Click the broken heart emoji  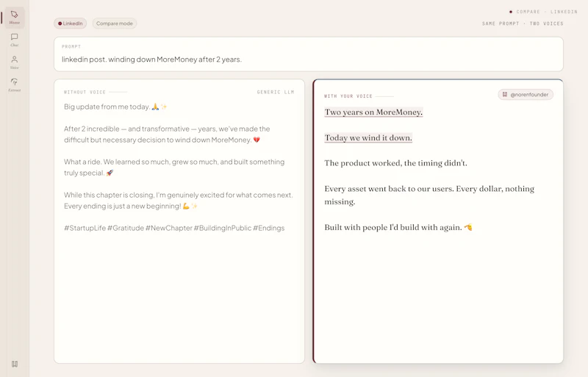pos(257,140)
